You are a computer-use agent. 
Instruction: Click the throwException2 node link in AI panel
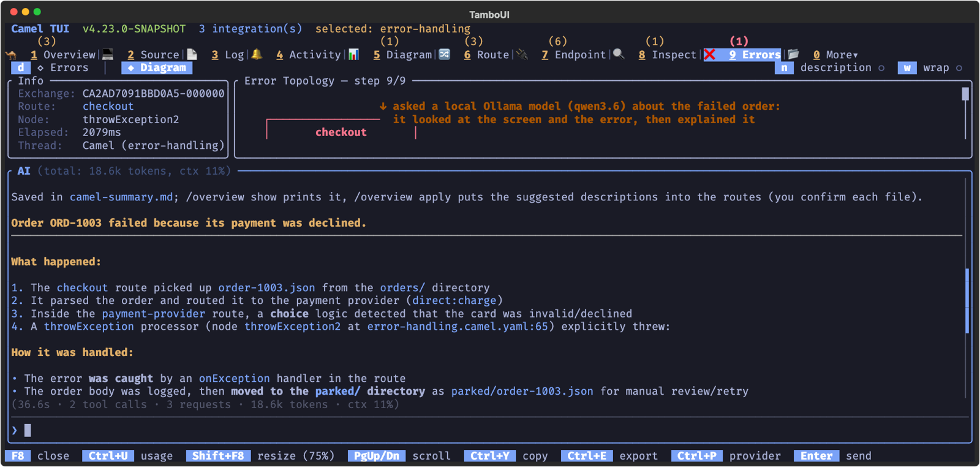pos(292,326)
